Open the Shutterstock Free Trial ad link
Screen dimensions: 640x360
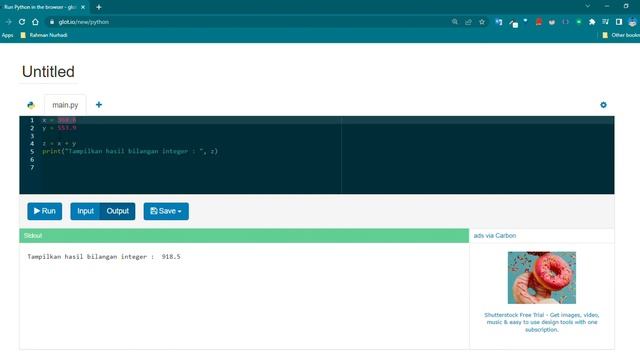(542, 322)
